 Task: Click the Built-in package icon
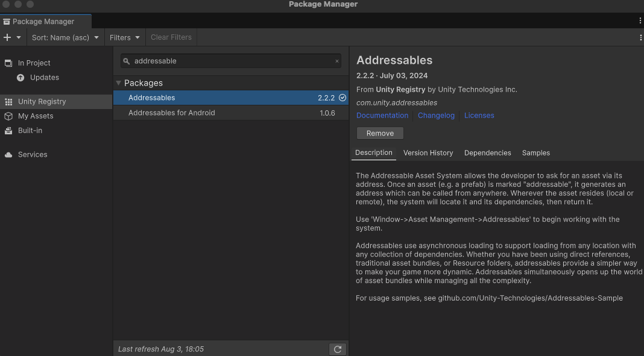click(x=8, y=131)
